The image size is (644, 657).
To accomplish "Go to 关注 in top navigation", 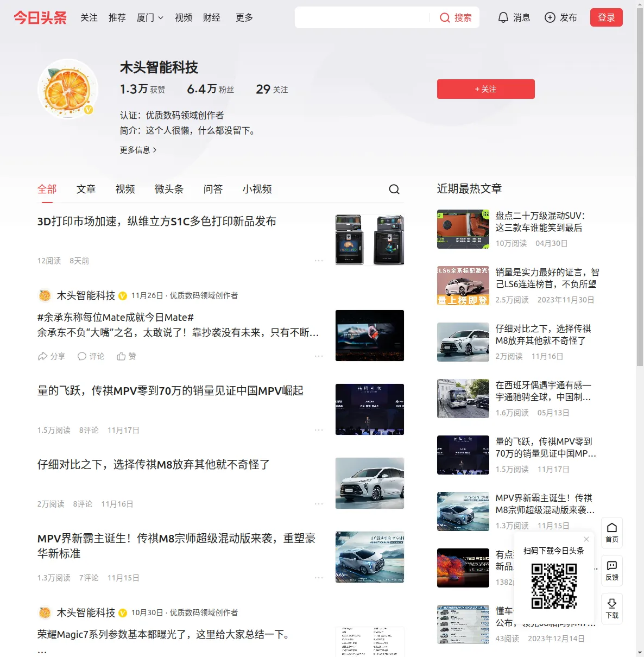I will coord(89,17).
